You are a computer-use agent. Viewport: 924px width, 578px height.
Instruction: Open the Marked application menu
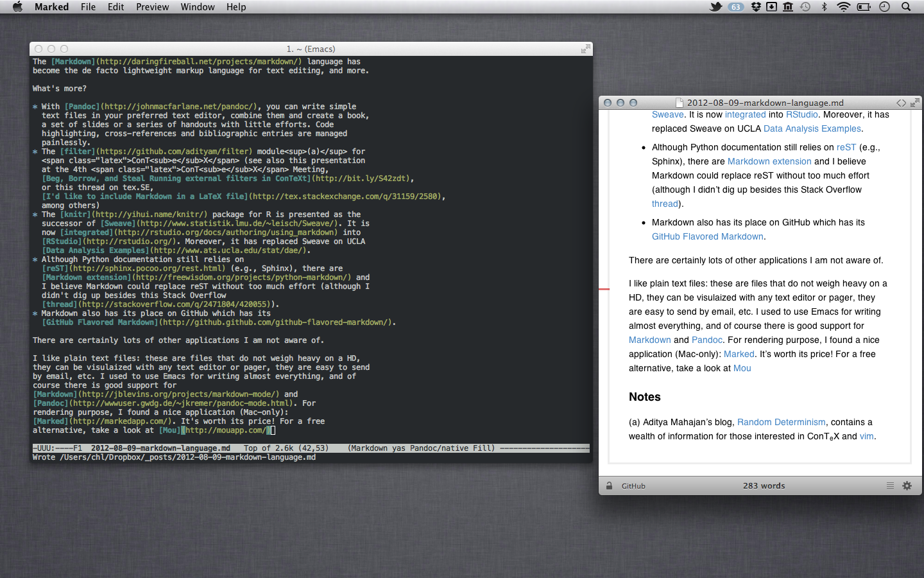pyautogui.click(x=51, y=7)
